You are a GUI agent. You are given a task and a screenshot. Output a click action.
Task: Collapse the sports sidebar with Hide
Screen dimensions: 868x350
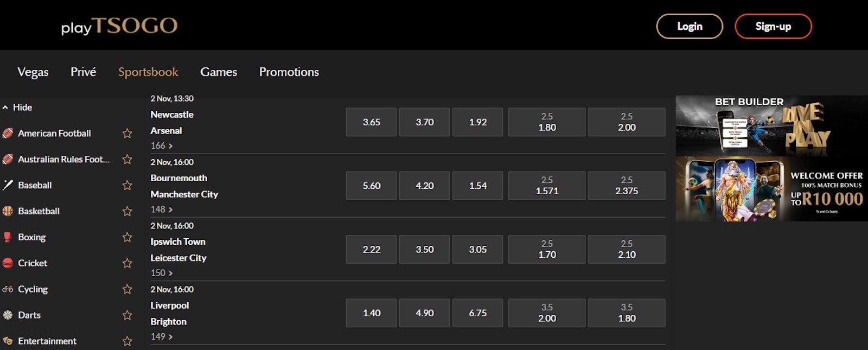(x=17, y=107)
